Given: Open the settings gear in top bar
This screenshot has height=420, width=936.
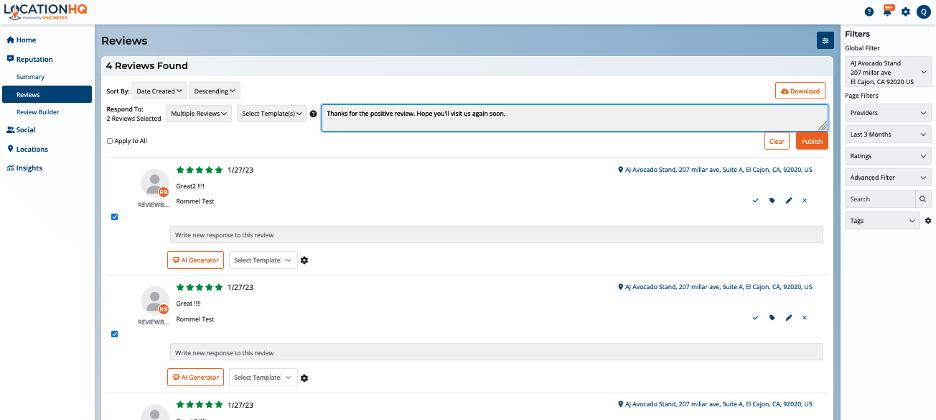Looking at the screenshot, I should point(906,12).
